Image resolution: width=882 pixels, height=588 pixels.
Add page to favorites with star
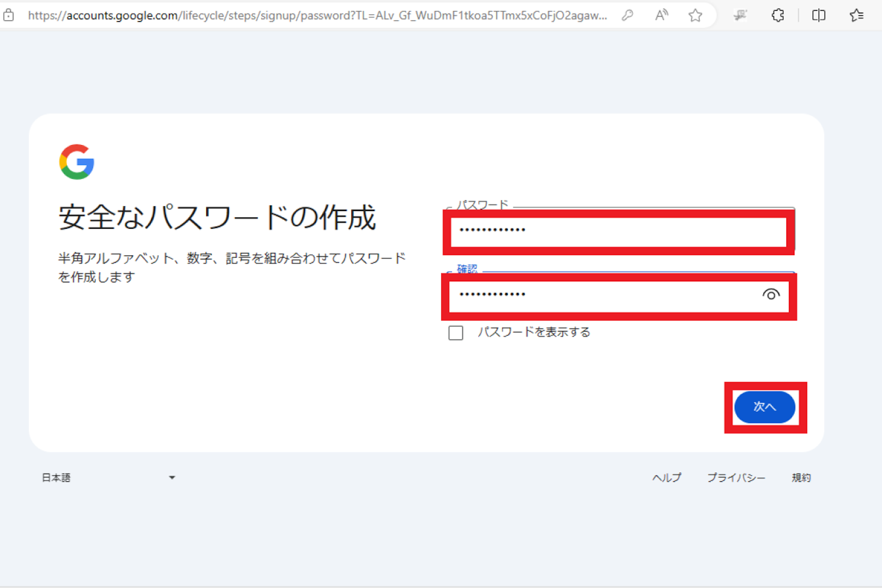pos(695,16)
